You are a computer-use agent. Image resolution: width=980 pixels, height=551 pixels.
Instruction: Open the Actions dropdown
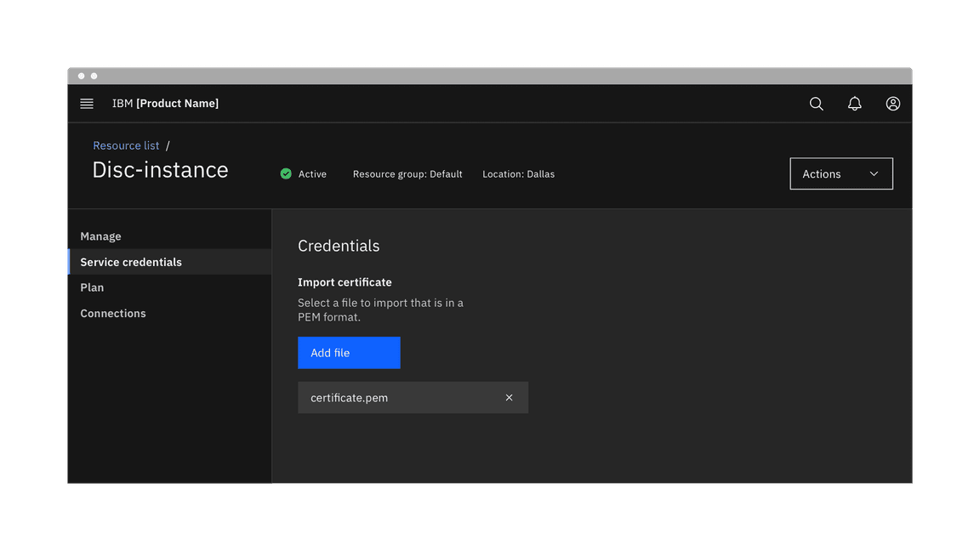tap(840, 173)
